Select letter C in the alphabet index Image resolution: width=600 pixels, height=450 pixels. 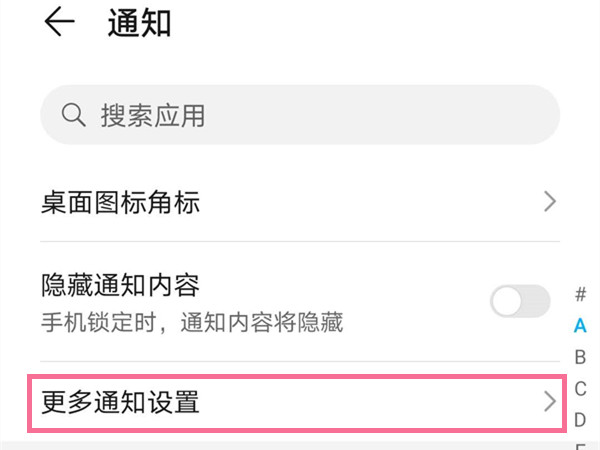[x=580, y=387]
